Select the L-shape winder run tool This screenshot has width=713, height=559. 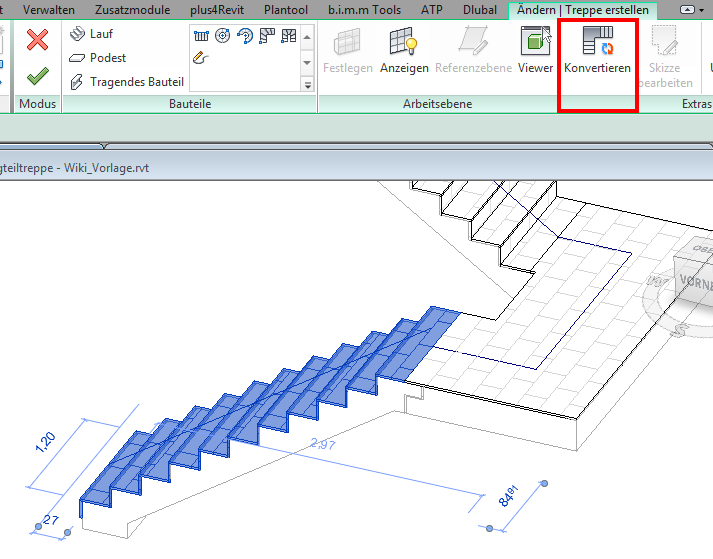pos(267,36)
